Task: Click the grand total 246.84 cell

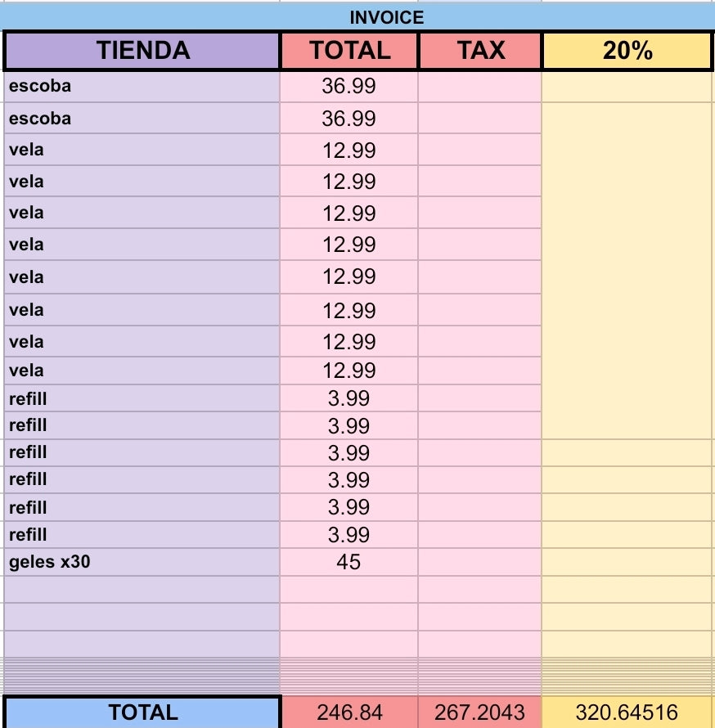Action: [x=349, y=712]
